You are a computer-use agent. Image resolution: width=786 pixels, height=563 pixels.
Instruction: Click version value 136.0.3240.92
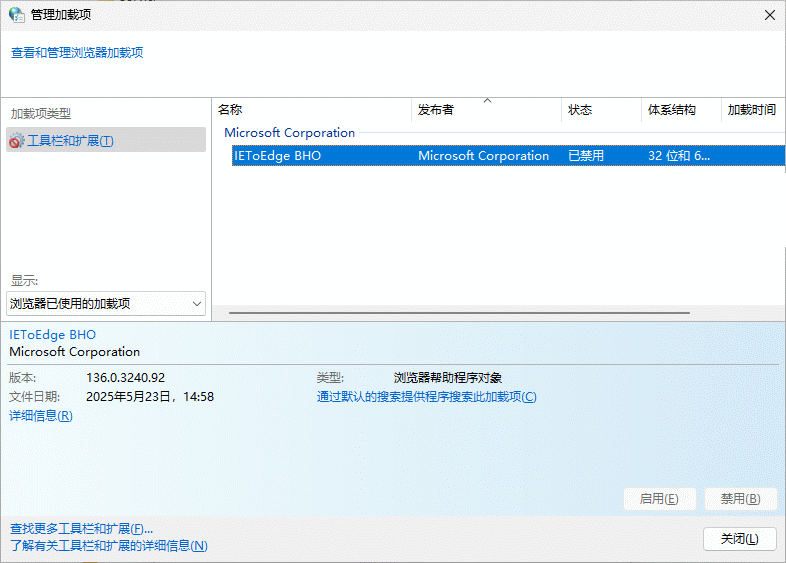pyautogui.click(x=125, y=378)
